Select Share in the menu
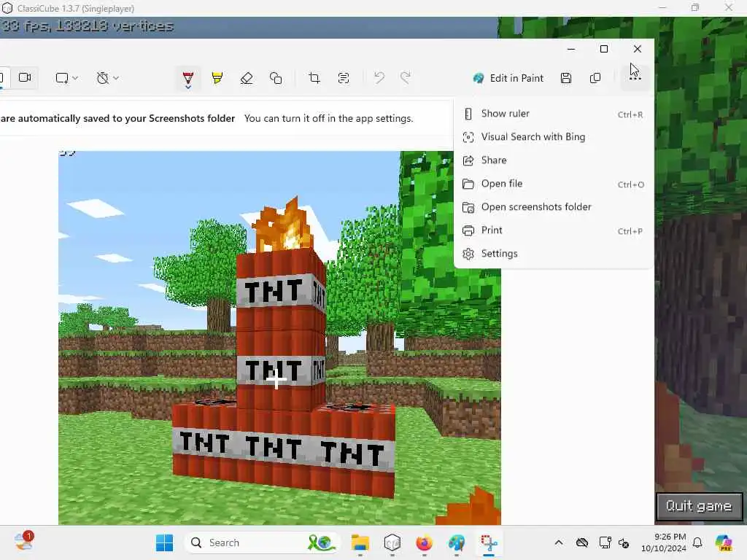Screen dimensions: 747x560 554,160
